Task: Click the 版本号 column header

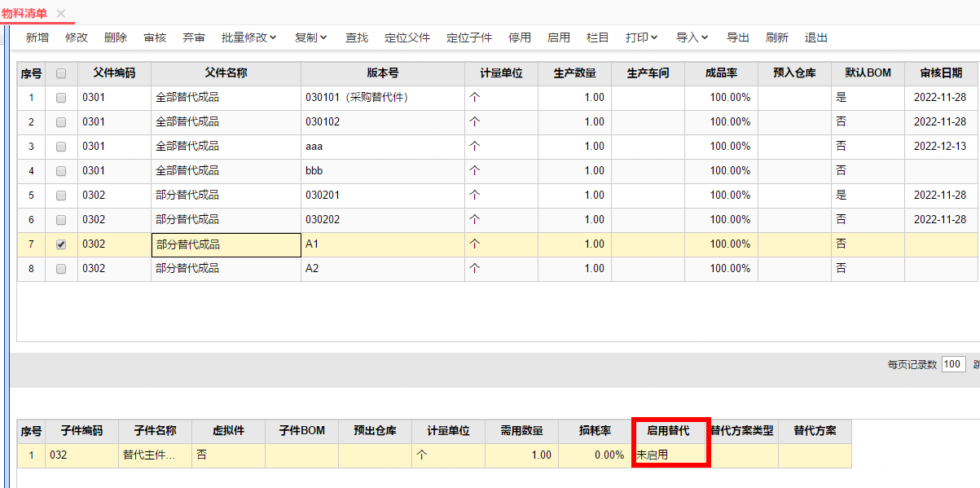Action: [x=383, y=73]
